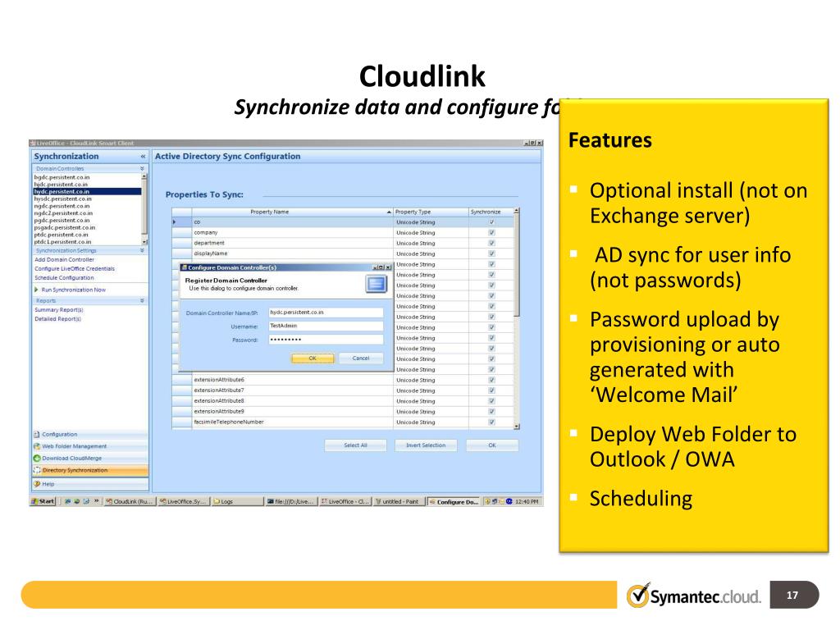Select hysdc.persistent.co.in domain controller
The image size is (840, 630).
(87, 199)
